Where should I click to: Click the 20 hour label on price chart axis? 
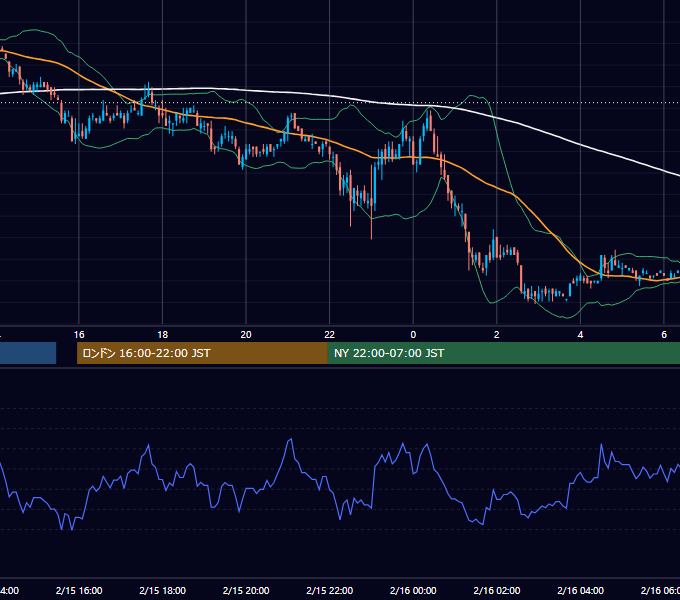pyautogui.click(x=246, y=335)
